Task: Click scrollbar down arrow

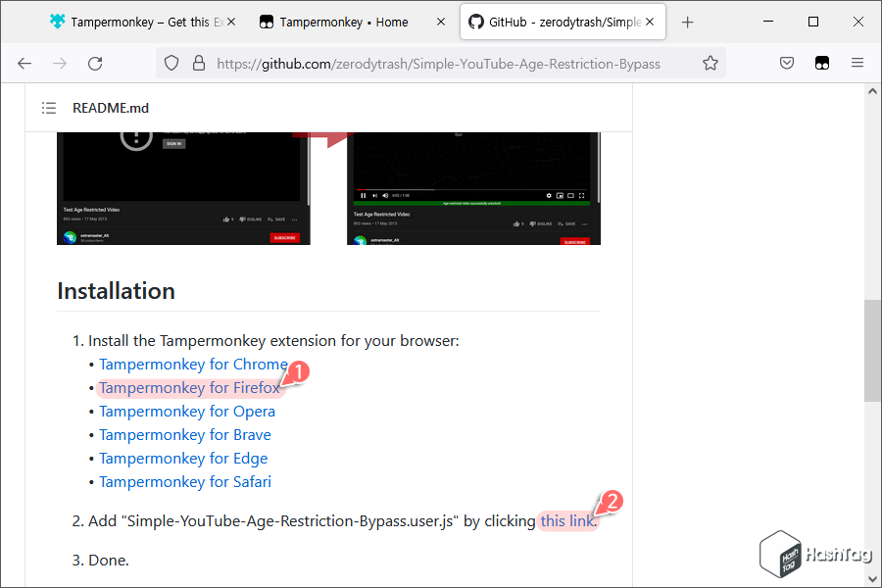Action: [x=872, y=579]
